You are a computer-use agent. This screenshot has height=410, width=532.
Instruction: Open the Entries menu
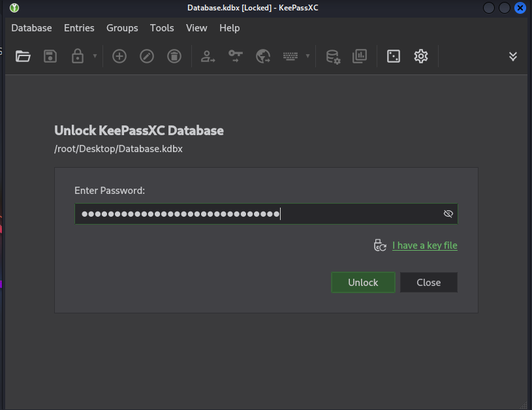[79, 28]
